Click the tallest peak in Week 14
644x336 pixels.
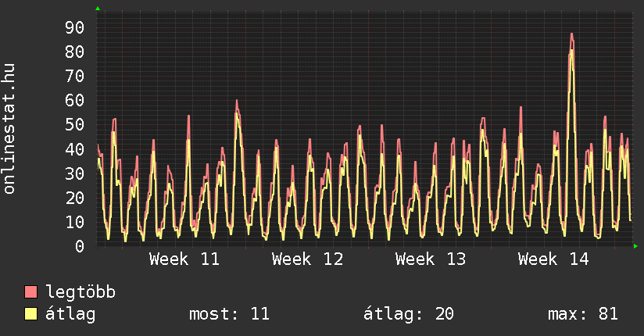coord(572,35)
